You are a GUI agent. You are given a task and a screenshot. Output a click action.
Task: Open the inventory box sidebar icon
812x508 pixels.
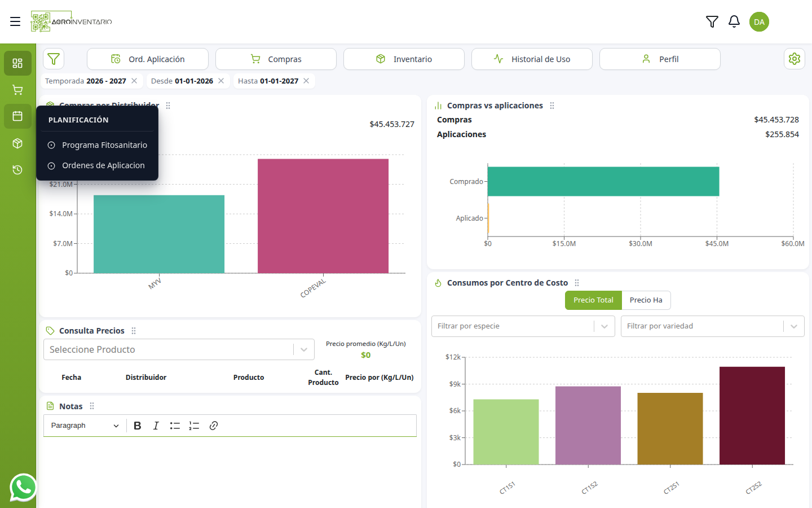point(17,143)
